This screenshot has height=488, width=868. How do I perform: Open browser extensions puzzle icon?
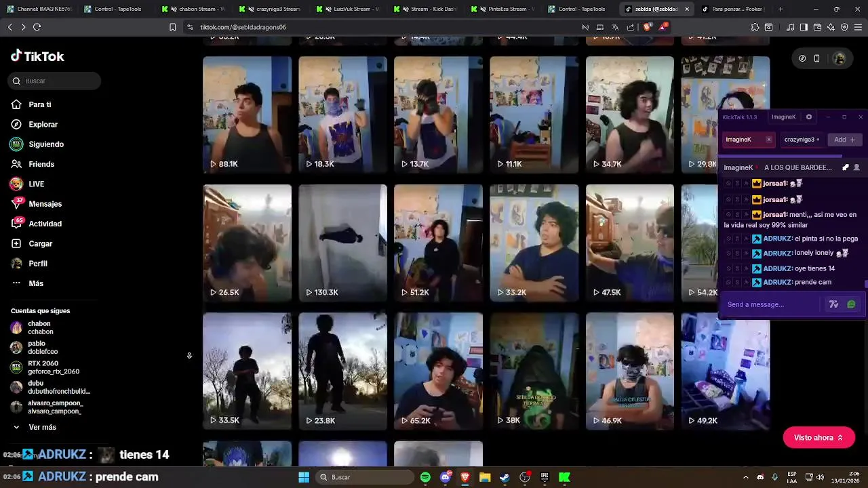click(755, 27)
